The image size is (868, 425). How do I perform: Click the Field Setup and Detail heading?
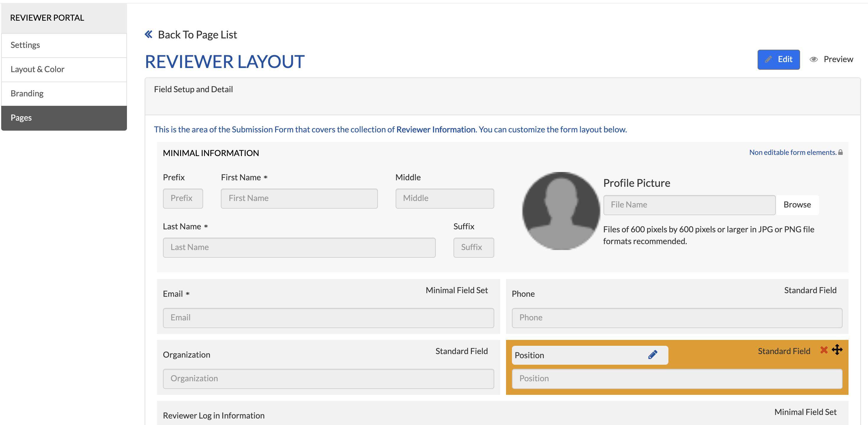193,89
